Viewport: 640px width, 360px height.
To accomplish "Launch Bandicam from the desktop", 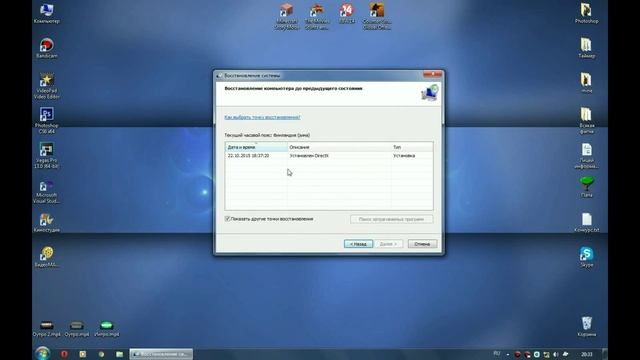I will tap(47, 48).
